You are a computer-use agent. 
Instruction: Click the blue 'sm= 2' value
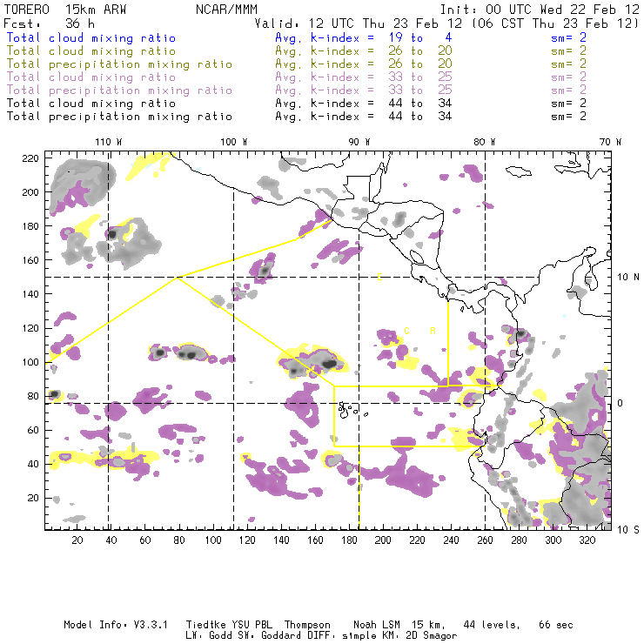[568, 38]
